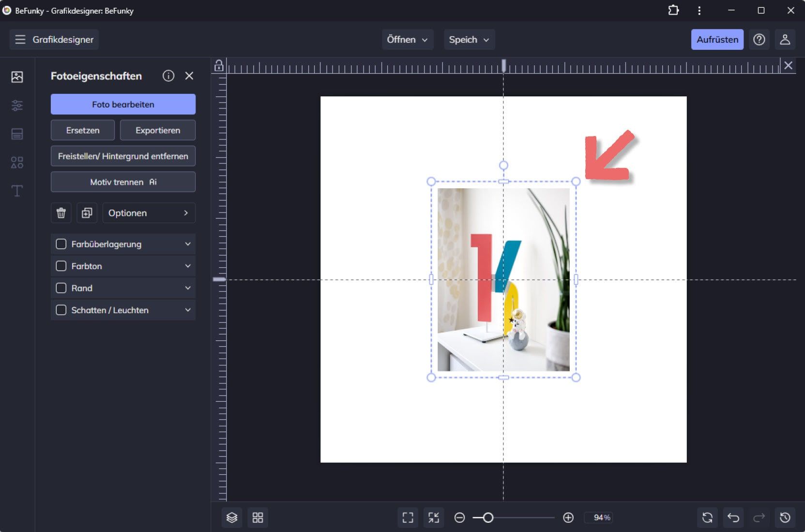The width and height of the screenshot is (805, 532).
Task: Duplicate the photo with copy icon
Action: 87,213
